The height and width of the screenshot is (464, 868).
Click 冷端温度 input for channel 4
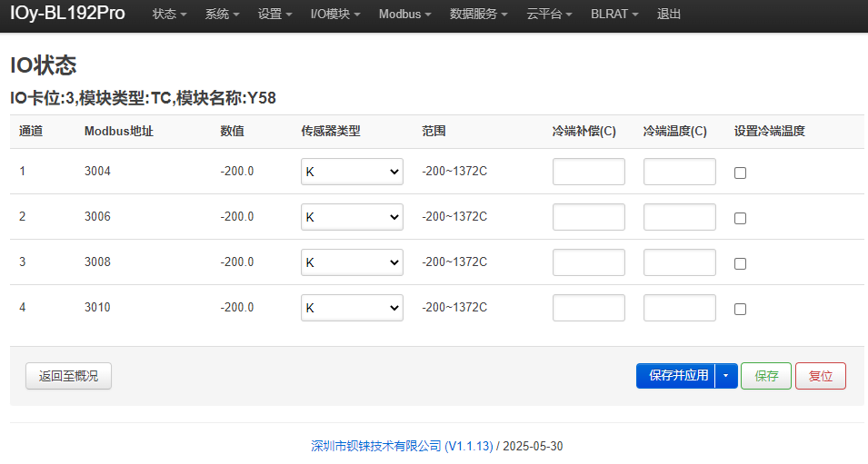[x=680, y=308]
